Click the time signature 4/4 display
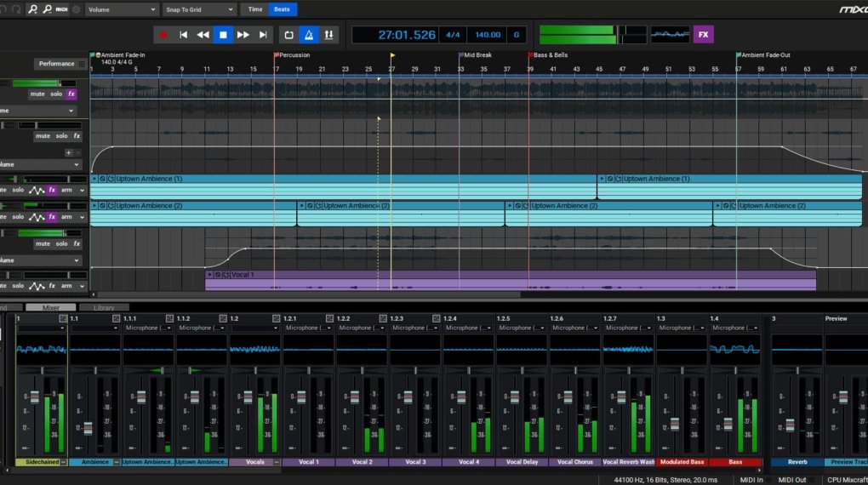The width and height of the screenshot is (868, 485). click(453, 34)
